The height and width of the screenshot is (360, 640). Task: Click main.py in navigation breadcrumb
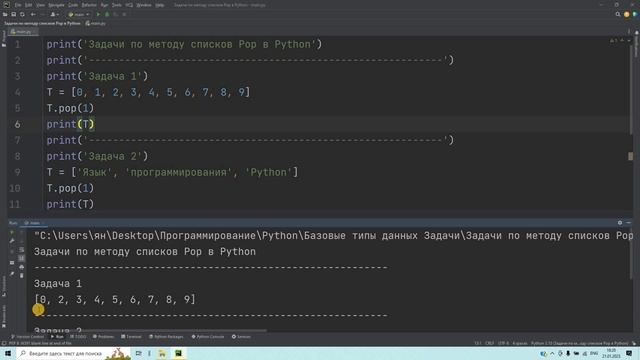(96, 23)
